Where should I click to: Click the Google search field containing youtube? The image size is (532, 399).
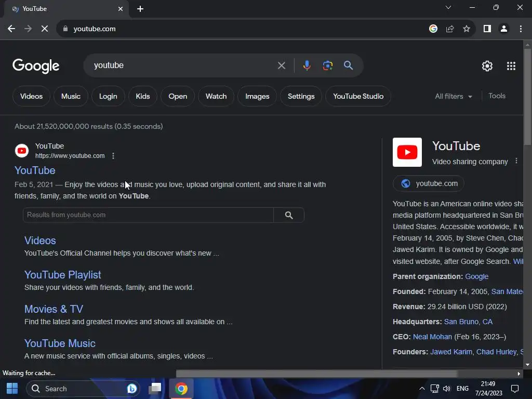183,65
